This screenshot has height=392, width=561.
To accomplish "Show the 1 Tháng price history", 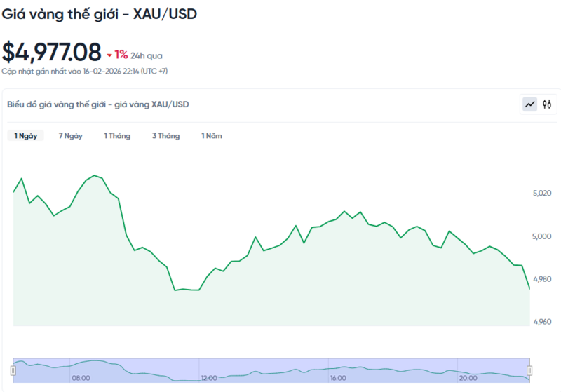I will pyautogui.click(x=117, y=136).
